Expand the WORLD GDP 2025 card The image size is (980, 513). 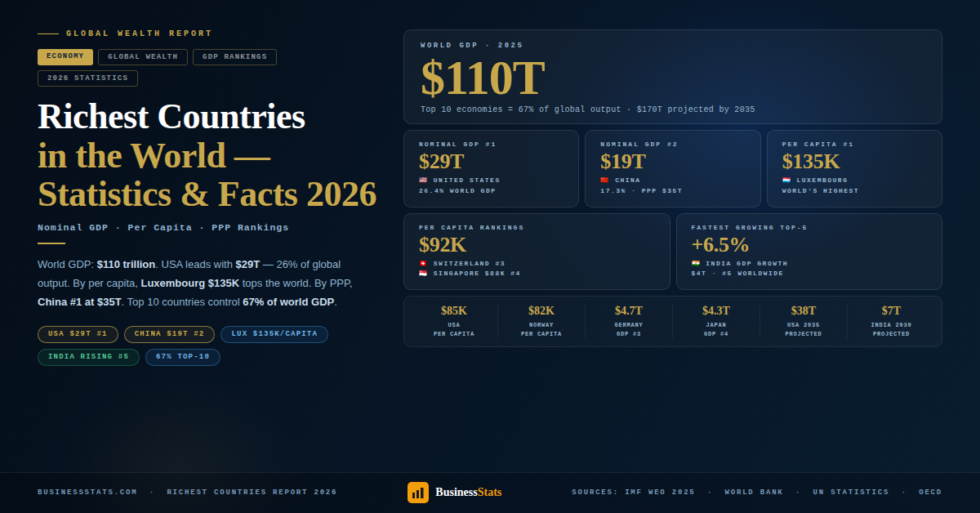[673, 76]
